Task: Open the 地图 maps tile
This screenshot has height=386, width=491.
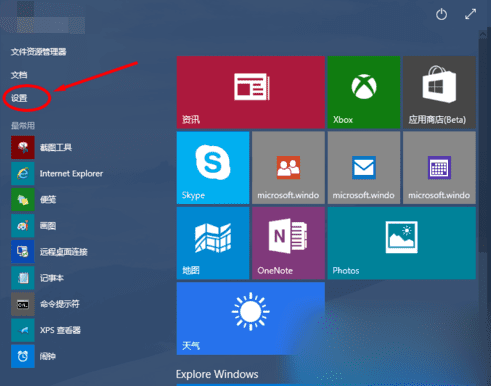Action: click(213, 243)
